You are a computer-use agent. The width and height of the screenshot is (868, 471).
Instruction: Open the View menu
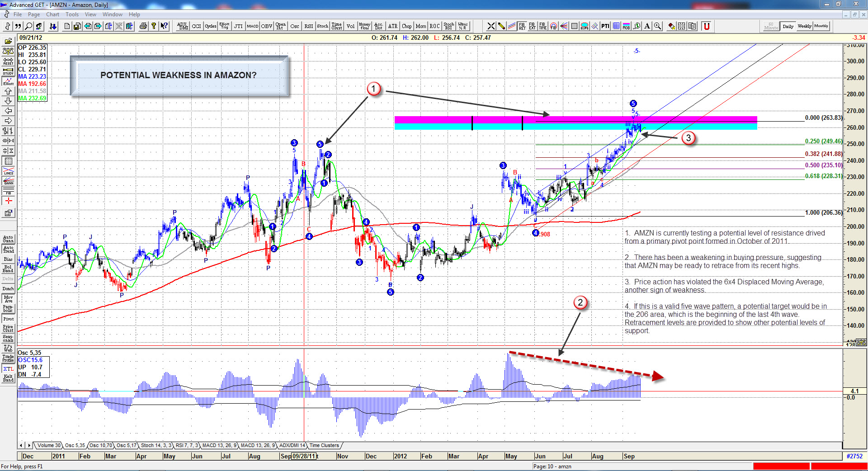tap(91, 14)
